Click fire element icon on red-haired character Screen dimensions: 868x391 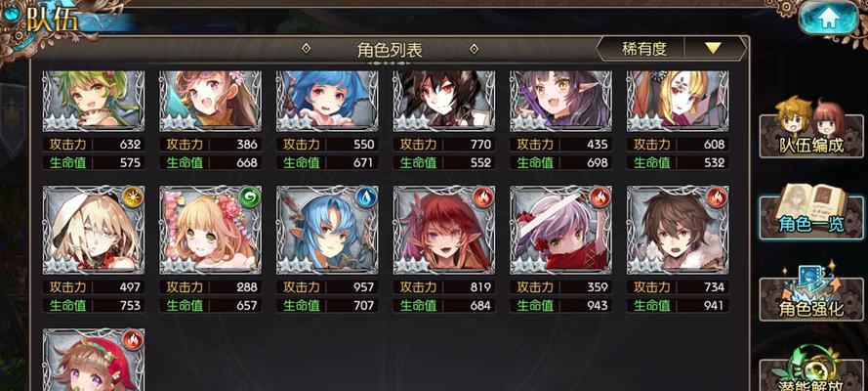(483, 197)
